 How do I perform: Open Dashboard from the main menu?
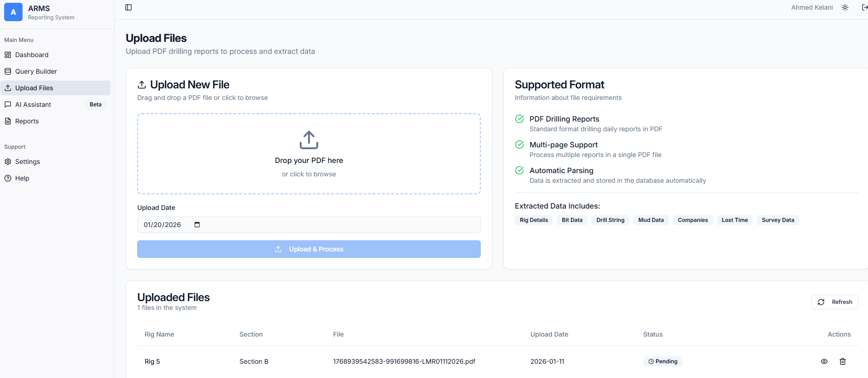coord(32,55)
